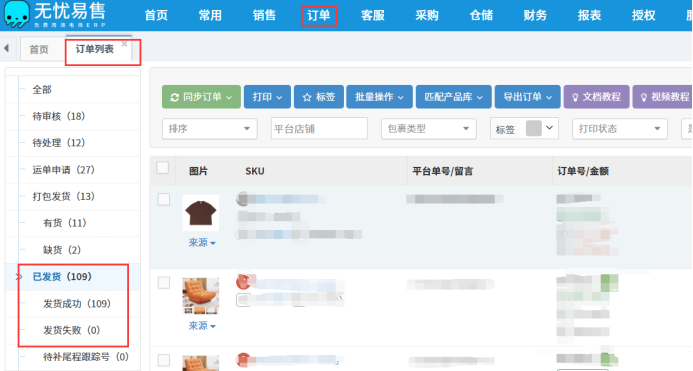Open 来源 link under brown T-shirt
The height and width of the screenshot is (371, 693).
pyautogui.click(x=202, y=243)
